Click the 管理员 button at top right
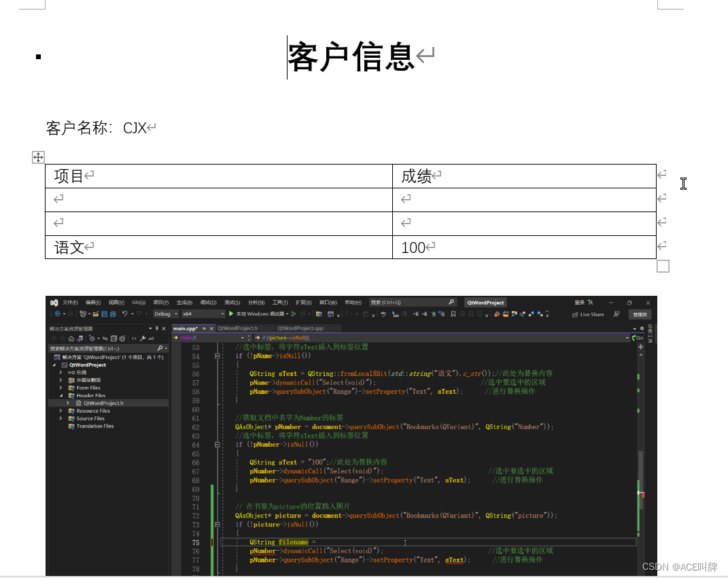This screenshot has width=728, height=578. [x=639, y=315]
